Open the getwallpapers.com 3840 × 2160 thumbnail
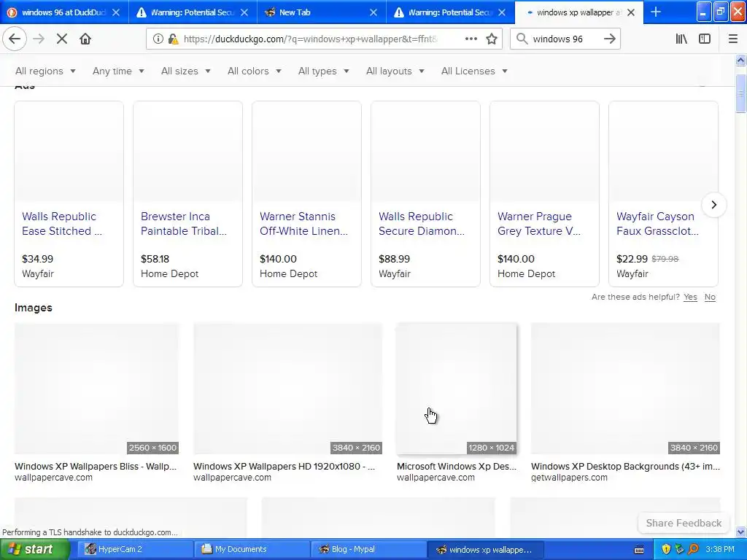Image resolution: width=747 pixels, height=560 pixels. coord(625,389)
